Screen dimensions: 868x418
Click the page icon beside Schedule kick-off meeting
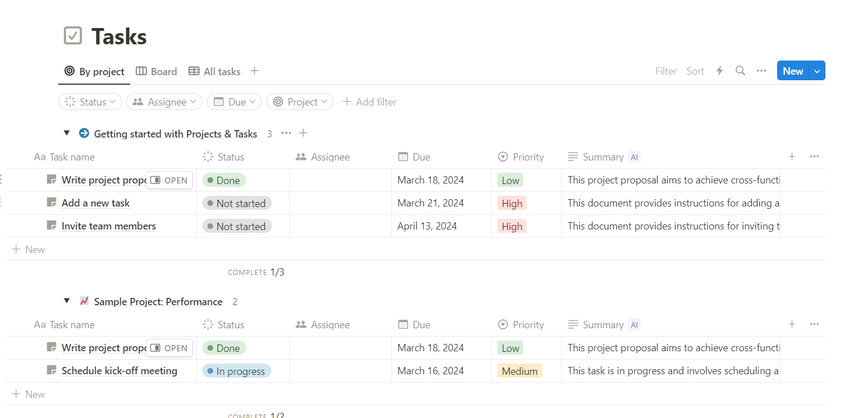(x=52, y=370)
